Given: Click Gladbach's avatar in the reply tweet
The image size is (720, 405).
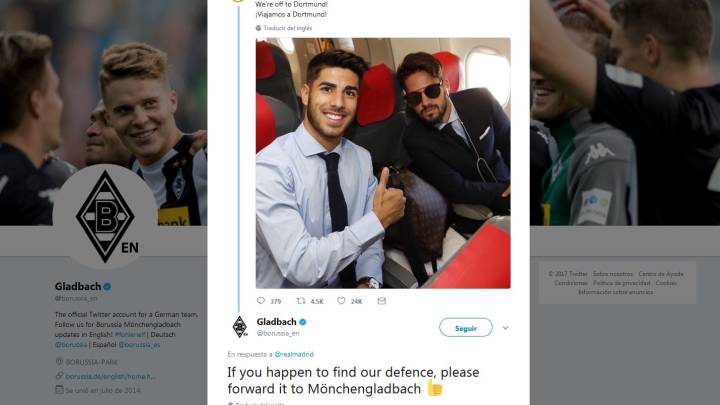Looking at the screenshot, I should [240, 326].
